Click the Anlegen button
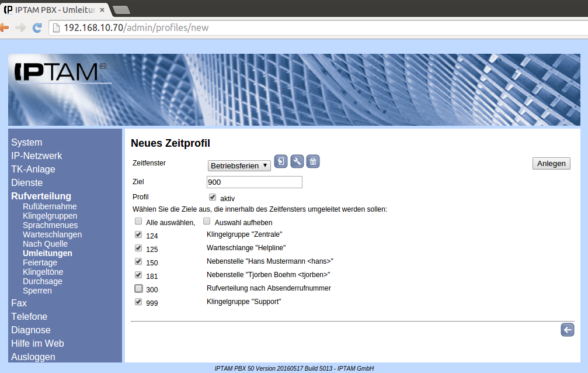Screen dimensions: 588x373 click(x=551, y=164)
